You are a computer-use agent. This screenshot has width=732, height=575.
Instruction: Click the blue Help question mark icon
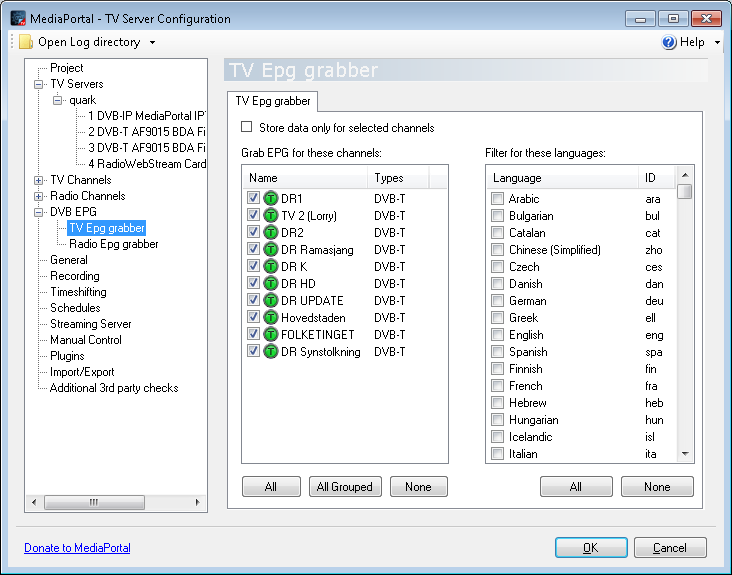[x=669, y=42]
